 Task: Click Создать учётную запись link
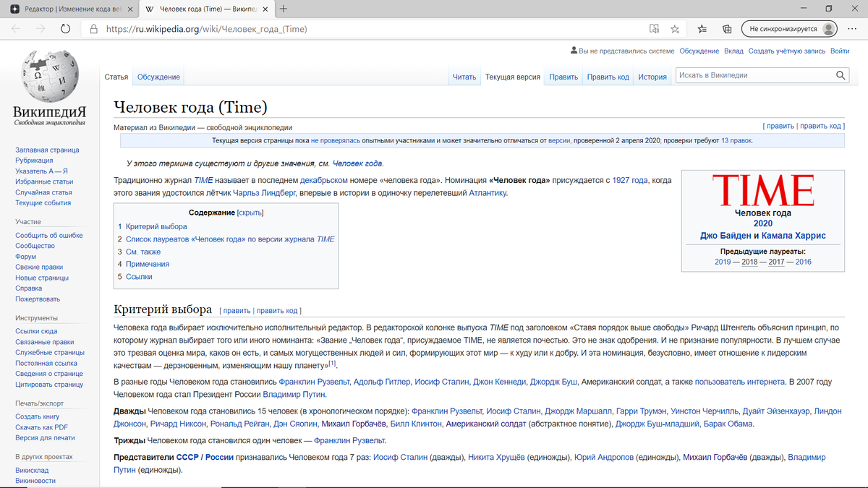[787, 51]
